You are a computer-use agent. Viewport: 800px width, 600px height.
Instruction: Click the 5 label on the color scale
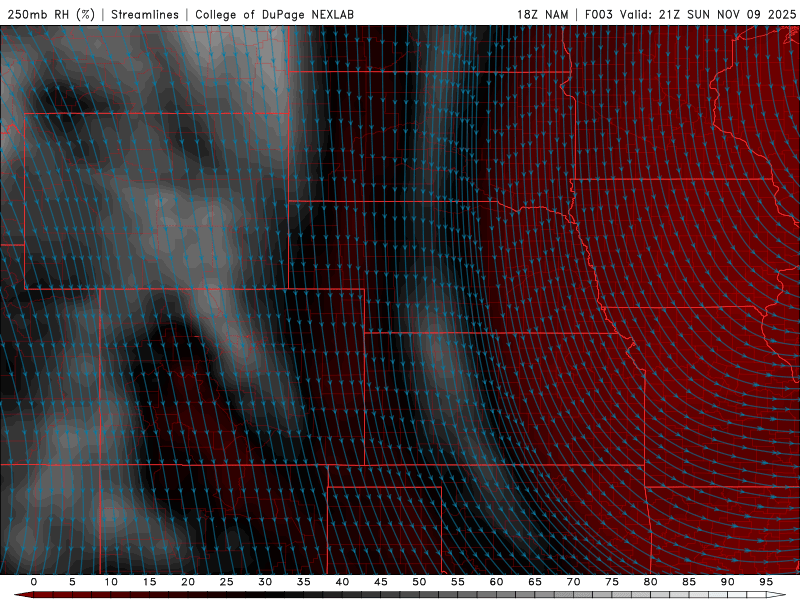(x=72, y=582)
